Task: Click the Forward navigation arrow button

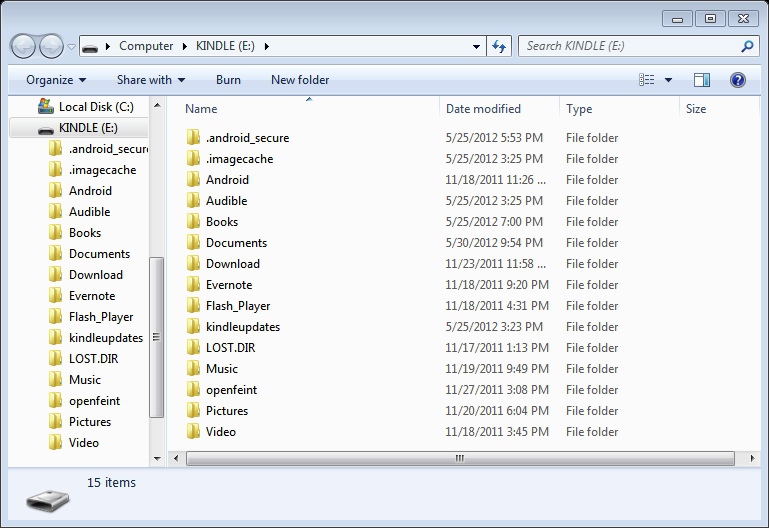Action: pyautogui.click(x=50, y=46)
